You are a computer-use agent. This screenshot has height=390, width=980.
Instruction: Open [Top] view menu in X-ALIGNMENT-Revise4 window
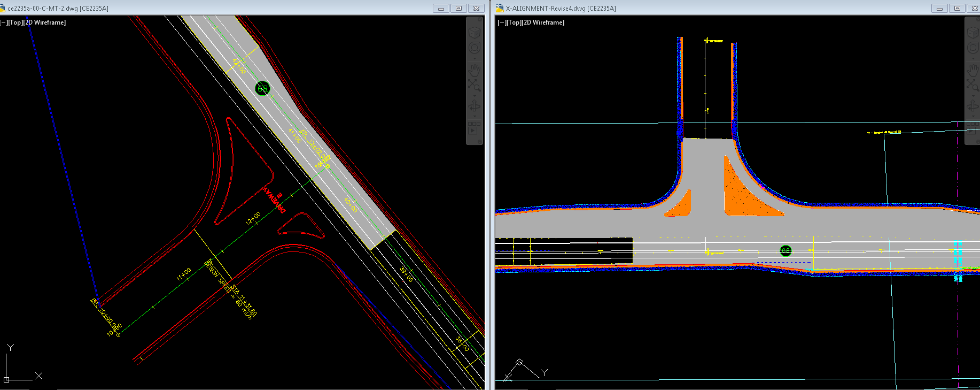point(515,22)
